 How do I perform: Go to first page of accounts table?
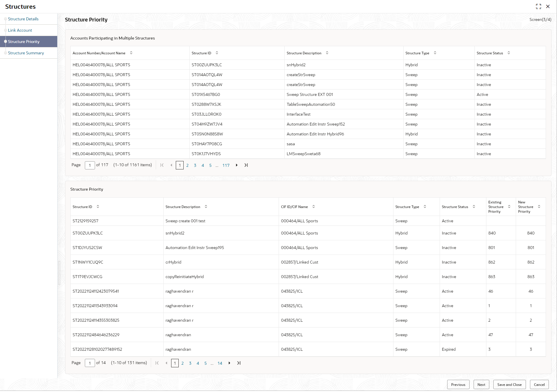click(x=162, y=165)
